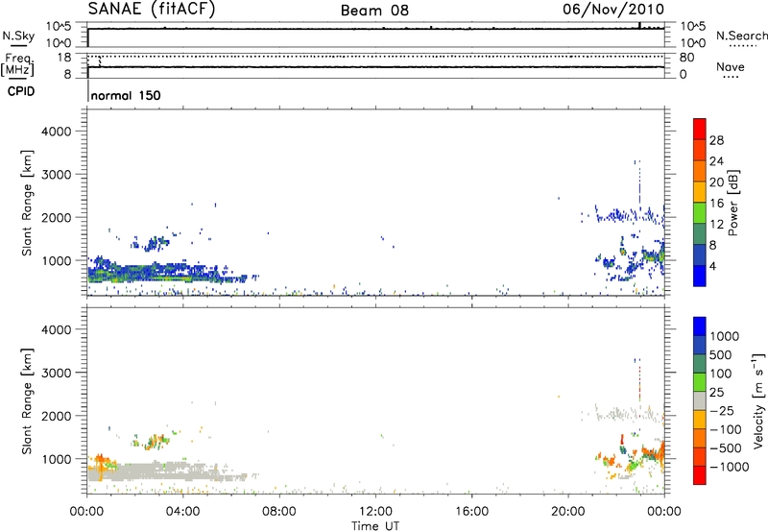768x532 pixels.
Task: Click the CPID label
Action: click(21, 91)
